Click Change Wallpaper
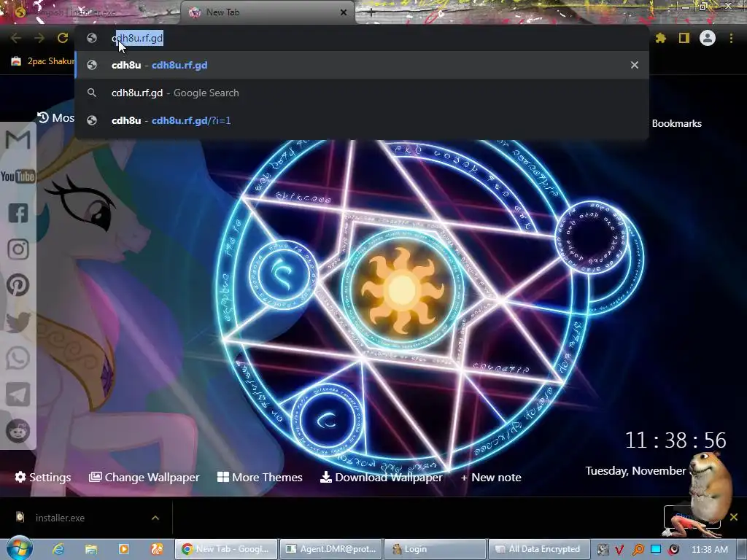Viewport: 747px width, 560px height. tap(144, 477)
